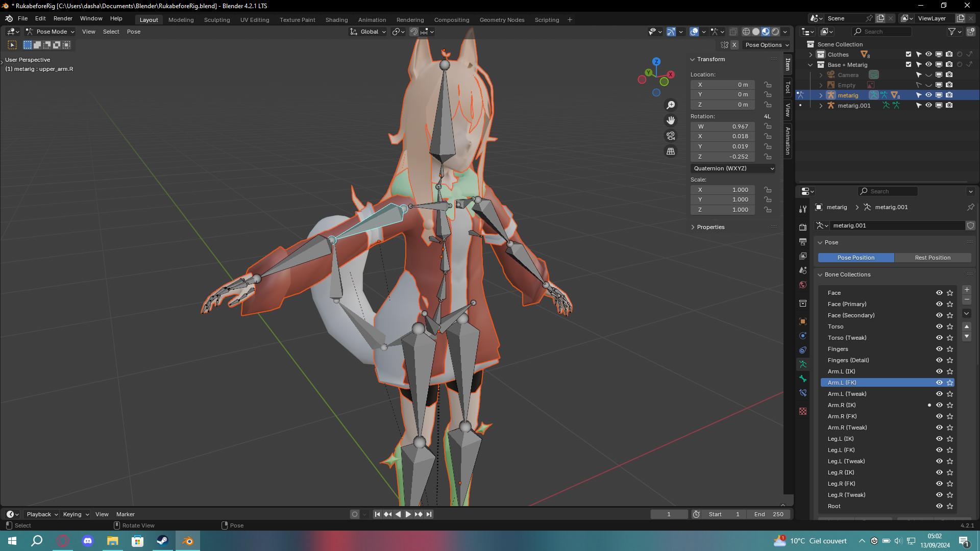Screen dimensions: 980x551
Task: Select the Select Box tool icon
Action: point(12,45)
